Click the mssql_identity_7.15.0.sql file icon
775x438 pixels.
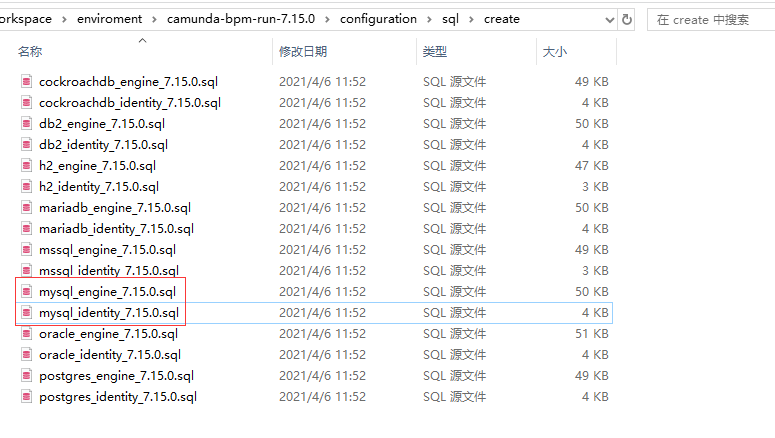tap(27, 270)
